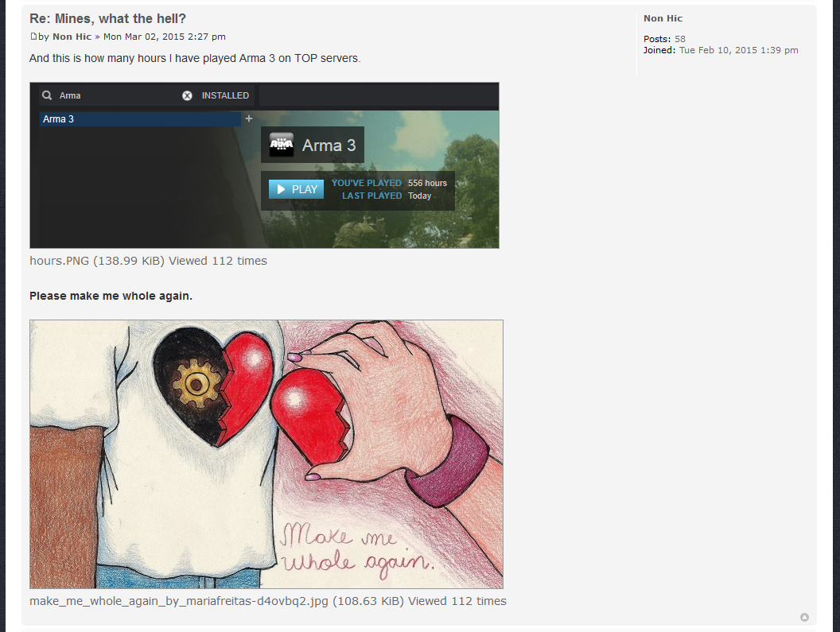
Task: Click the Steam search magnifier icon
Action: tap(47, 95)
